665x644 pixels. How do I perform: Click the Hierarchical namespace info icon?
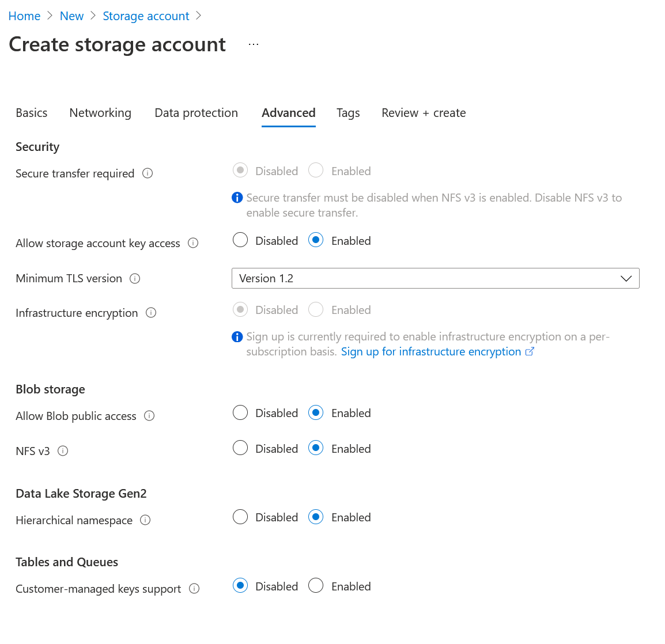(x=145, y=520)
